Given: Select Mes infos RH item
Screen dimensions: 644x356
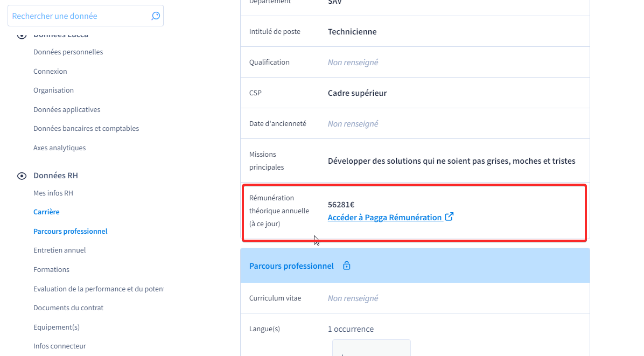Looking at the screenshot, I should [53, 193].
